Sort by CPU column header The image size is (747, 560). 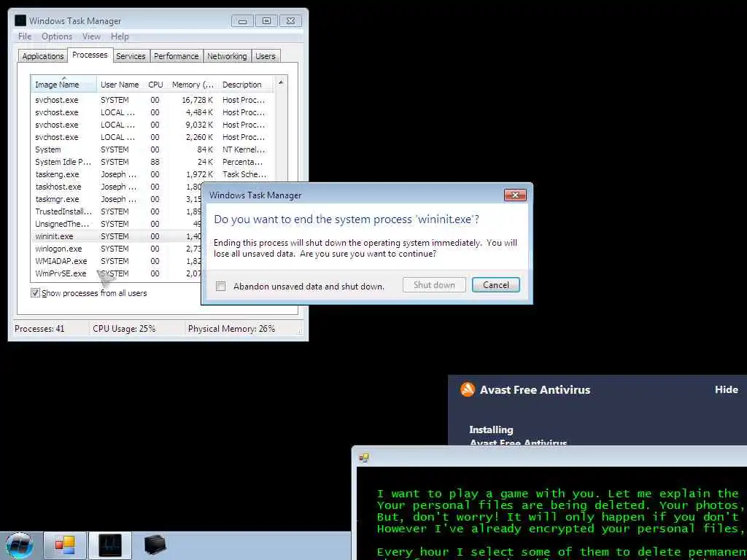(x=155, y=85)
